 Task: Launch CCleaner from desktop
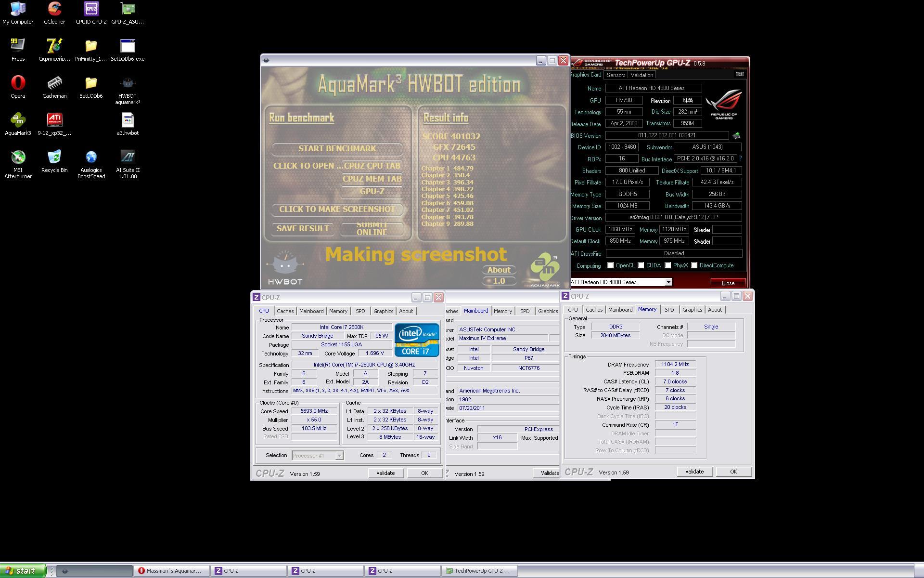[x=54, y=13]
